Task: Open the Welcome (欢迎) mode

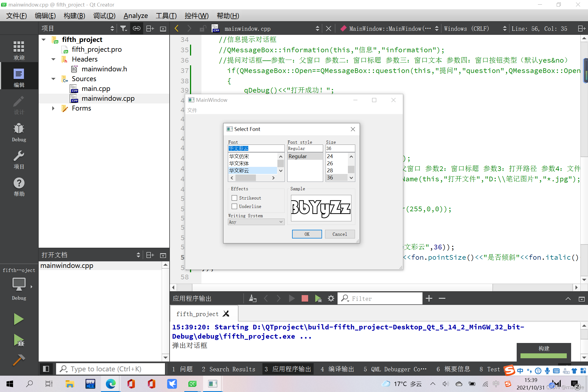Action: [19, 50]
